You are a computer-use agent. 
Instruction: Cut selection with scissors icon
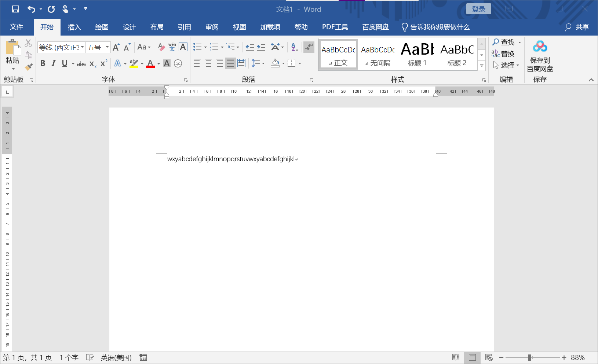coord(28,43)
